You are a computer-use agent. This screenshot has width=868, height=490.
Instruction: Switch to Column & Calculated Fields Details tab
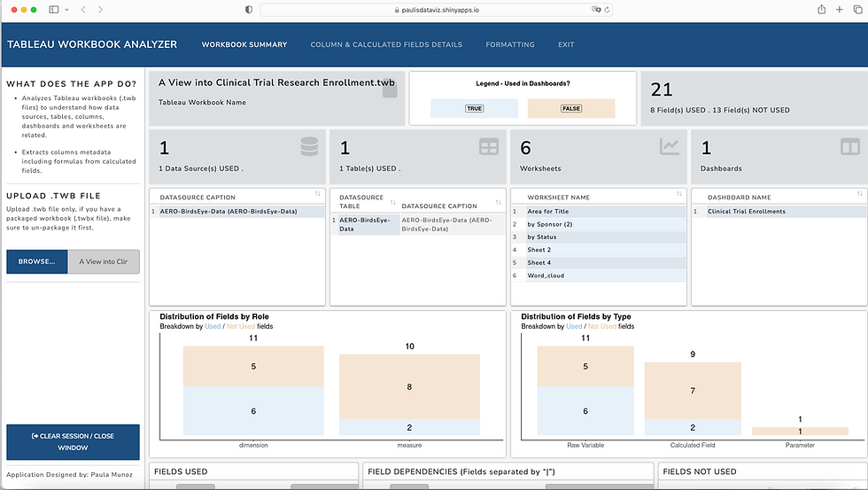(x=386, y=44)
